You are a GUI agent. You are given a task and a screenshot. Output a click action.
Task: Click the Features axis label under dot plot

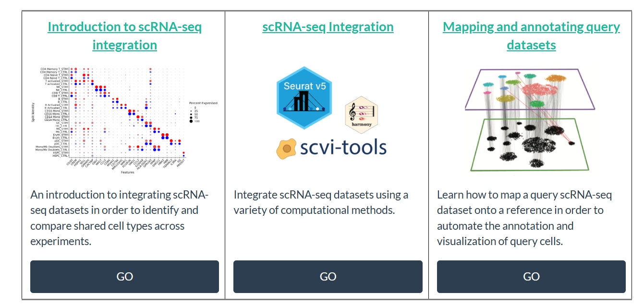point(127,172)
